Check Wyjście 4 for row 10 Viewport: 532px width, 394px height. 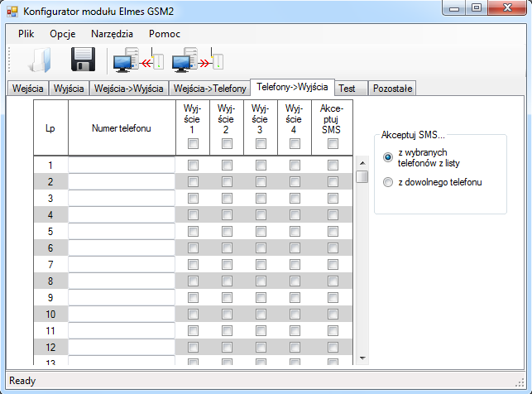tap(295, 315)
